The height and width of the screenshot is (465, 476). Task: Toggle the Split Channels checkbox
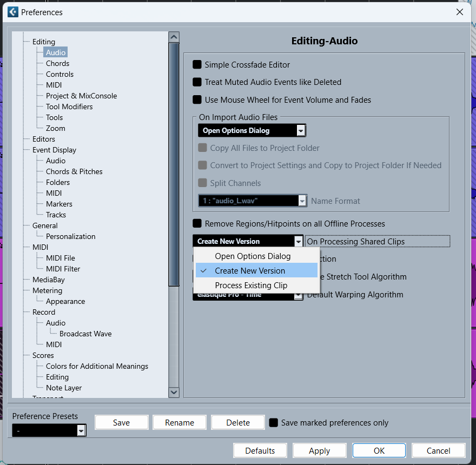[x=202, y=183]
